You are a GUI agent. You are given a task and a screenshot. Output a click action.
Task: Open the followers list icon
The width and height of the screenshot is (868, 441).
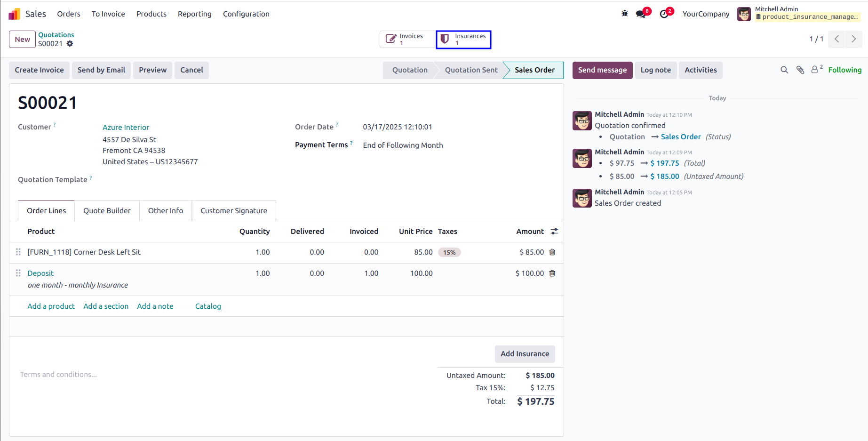817,70
